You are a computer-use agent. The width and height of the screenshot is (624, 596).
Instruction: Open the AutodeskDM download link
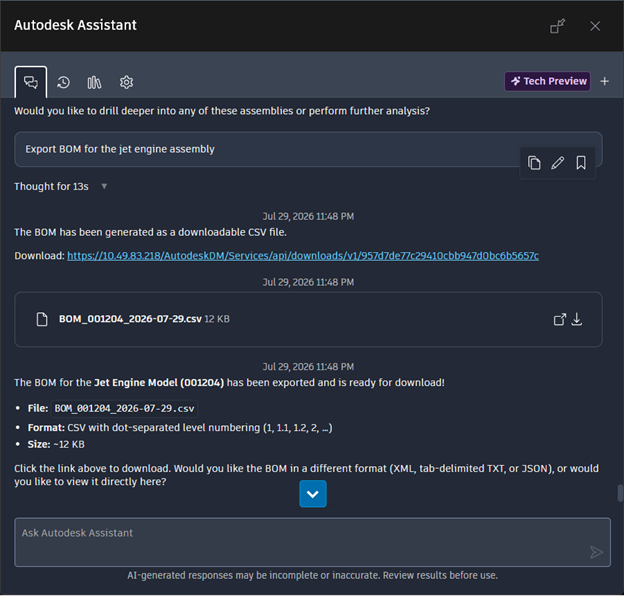pos(303,255)
